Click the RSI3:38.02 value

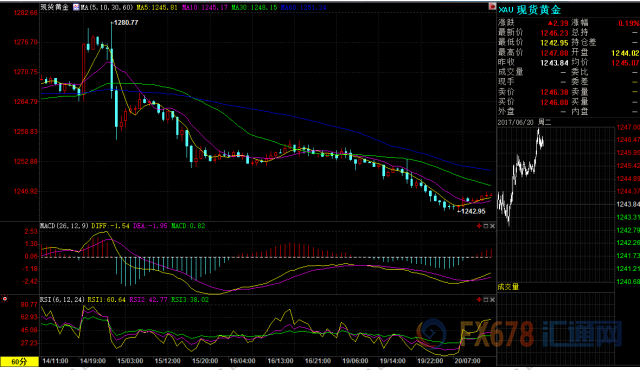pyautogui.click(x=190, y=300)
